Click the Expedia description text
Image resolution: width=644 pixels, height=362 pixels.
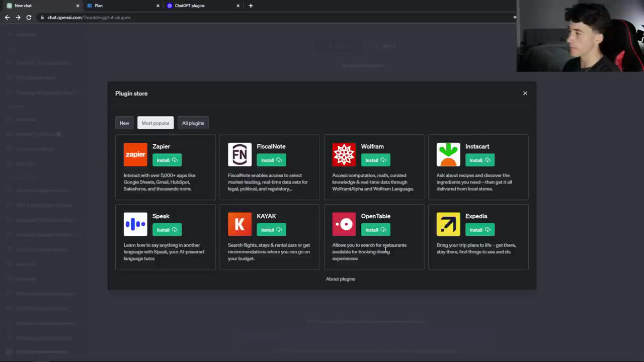tap(476, 248)
